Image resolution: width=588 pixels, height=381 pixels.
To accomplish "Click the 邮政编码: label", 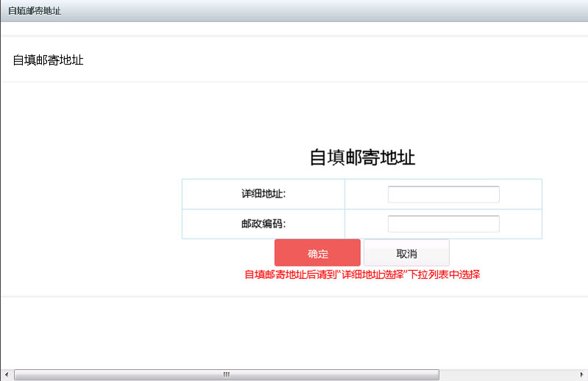I will pos(263,224).
